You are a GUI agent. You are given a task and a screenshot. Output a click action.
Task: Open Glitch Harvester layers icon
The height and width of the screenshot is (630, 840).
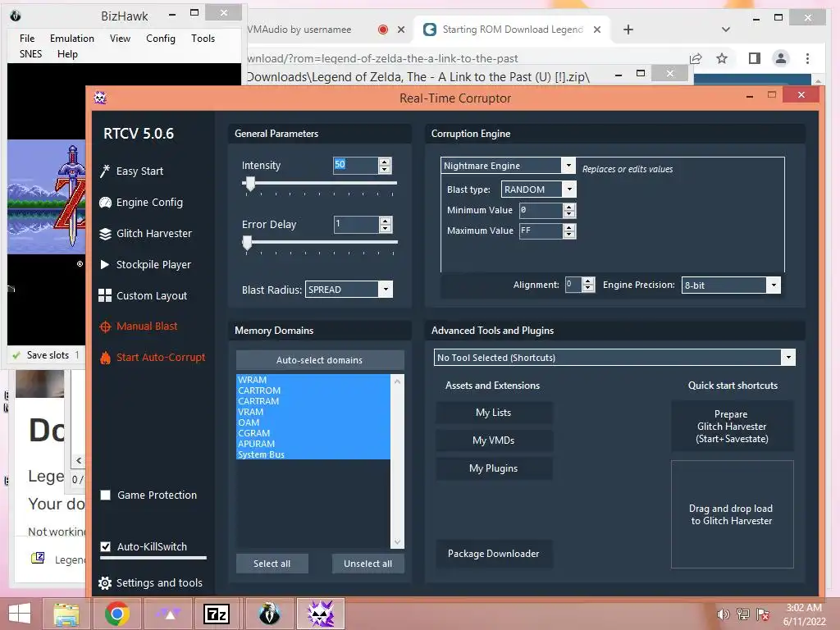coord(105,234)
